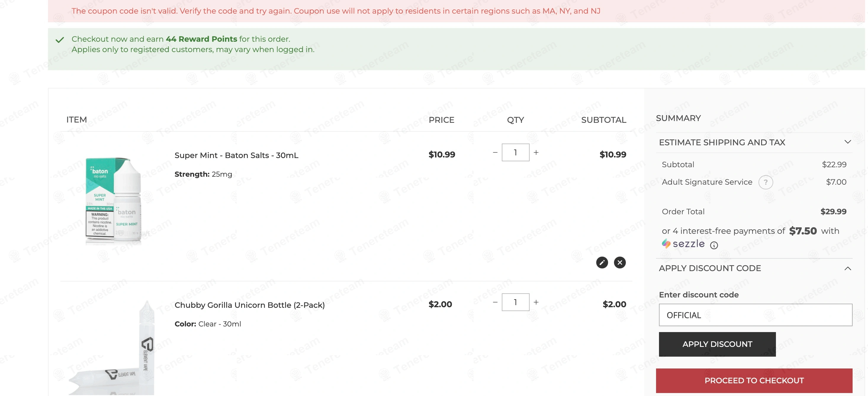Screen dimensions: 868x396
Task: Open Chubby Gorilla Unicorn Bottle product link
Action: pos(249,305)
